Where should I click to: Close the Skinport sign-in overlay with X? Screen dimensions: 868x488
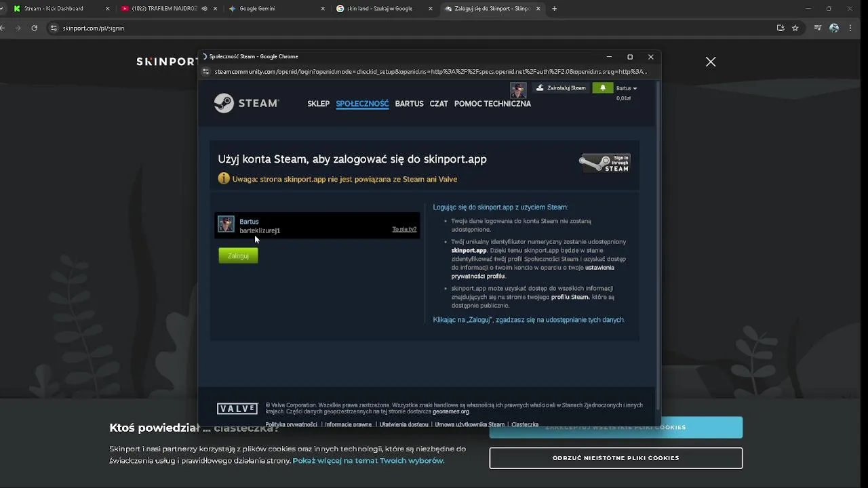click(711, 62)
